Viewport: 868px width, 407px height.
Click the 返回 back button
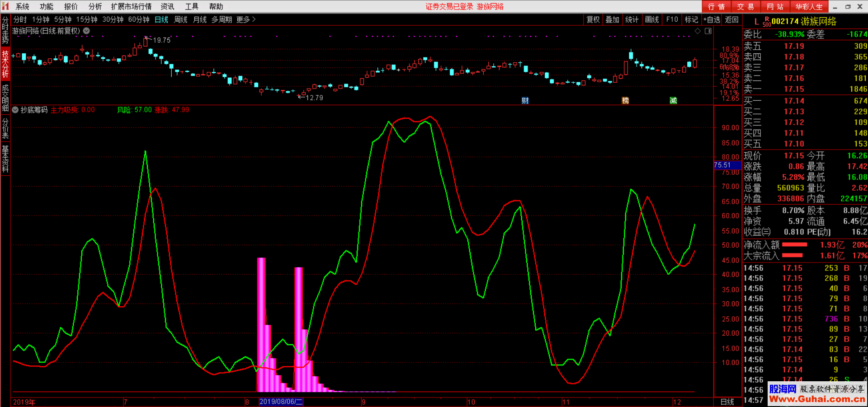click(732, 19)
